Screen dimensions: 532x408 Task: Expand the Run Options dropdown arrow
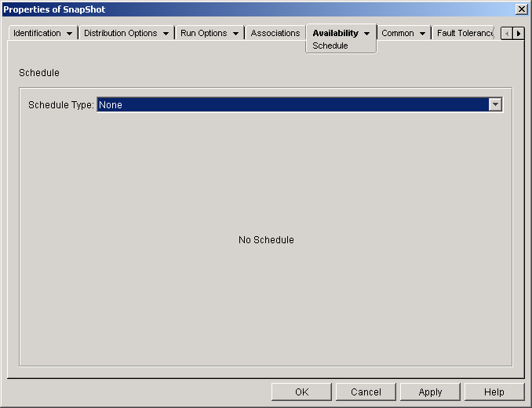pos(236,34)
